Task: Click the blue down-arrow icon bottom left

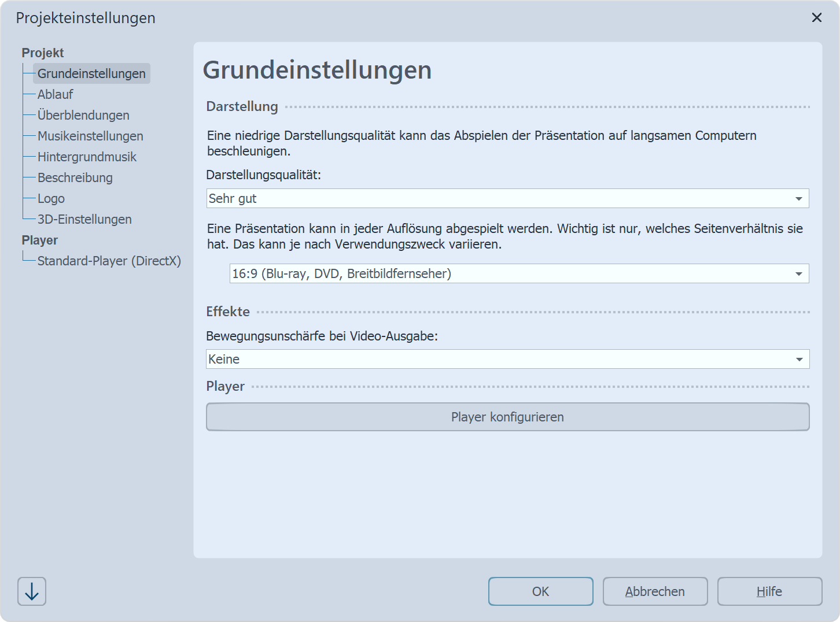Action: [31, 591]
